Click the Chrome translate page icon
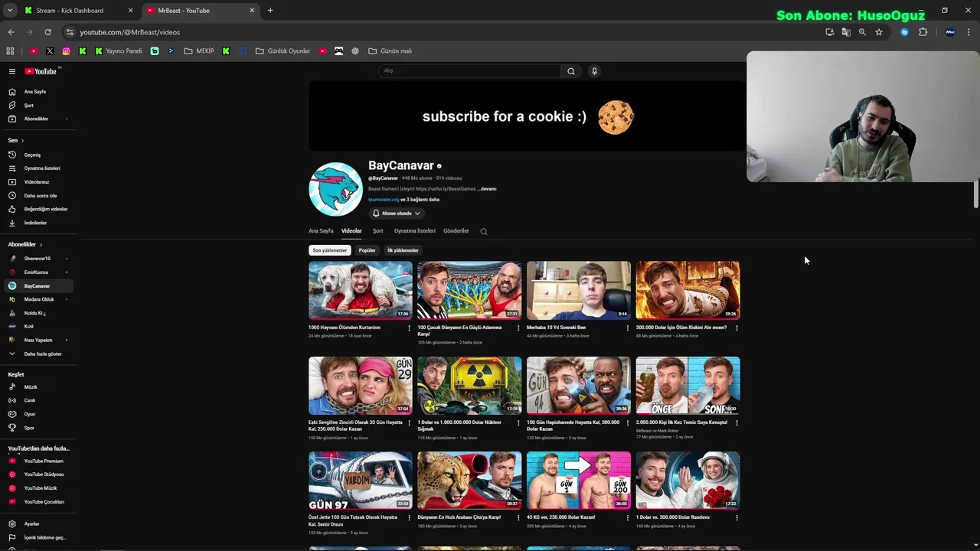Screen dimensions: 980x551 846,32
